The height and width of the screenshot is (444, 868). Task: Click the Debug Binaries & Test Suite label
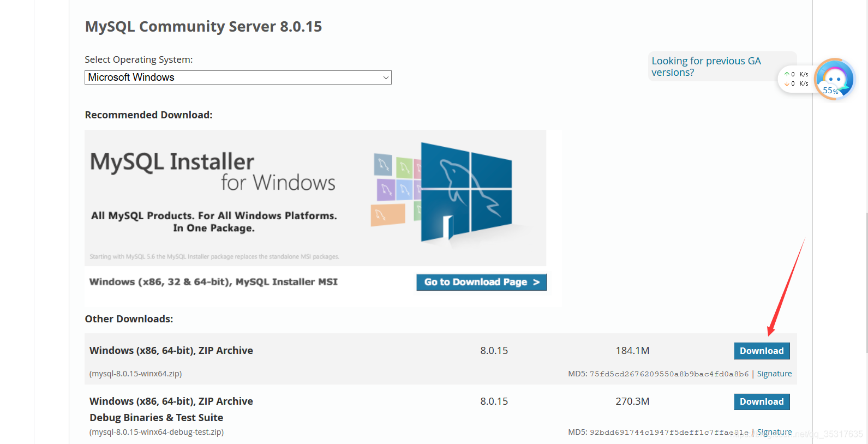[157, 418]
